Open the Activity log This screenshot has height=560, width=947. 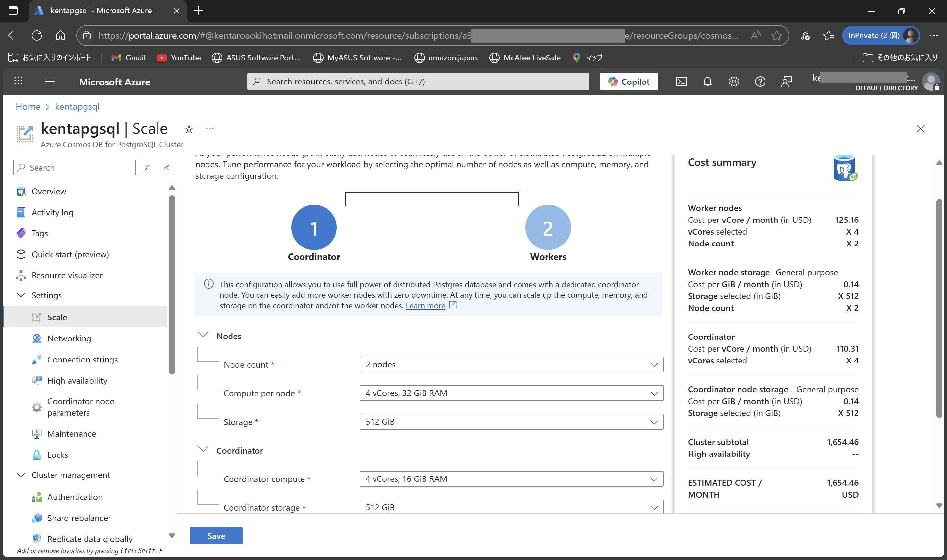tap(52, 212)
